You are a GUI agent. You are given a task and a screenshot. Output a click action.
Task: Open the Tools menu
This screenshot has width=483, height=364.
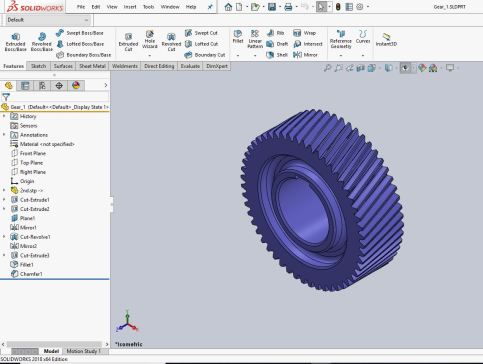coord(149,7)
